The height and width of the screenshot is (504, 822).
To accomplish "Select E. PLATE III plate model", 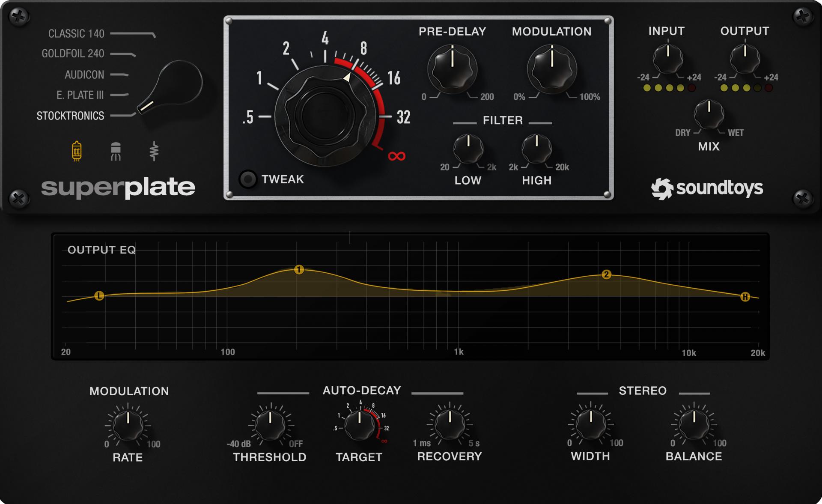I will (x=80, y=95).
